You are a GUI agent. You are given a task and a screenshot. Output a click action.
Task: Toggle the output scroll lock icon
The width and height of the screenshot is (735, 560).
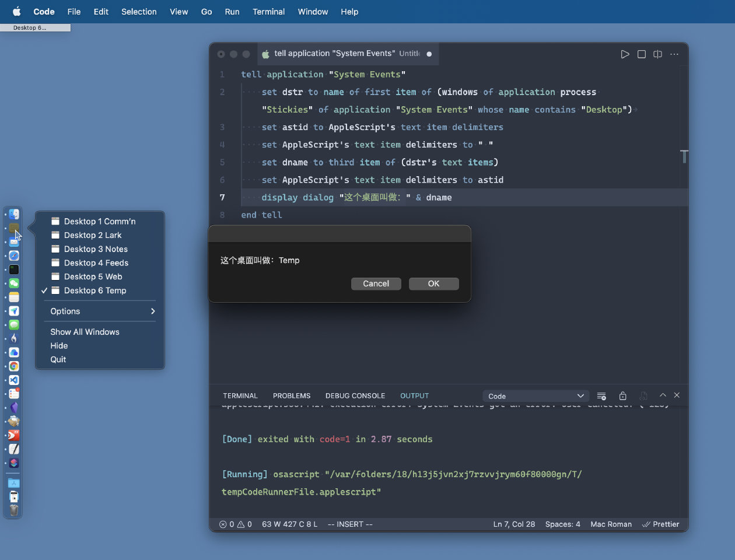click(622, 396)
